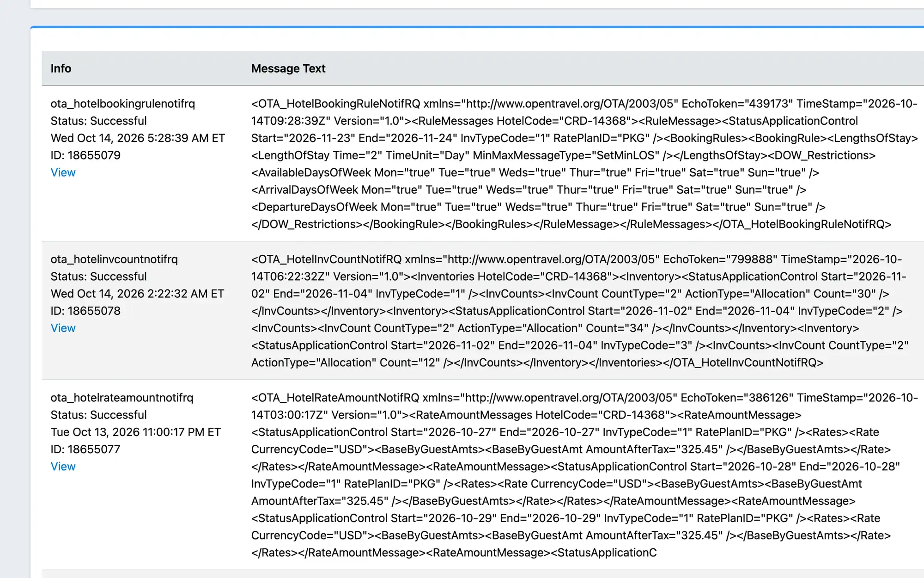The width and height of the screenshot is (924, 578).
Task: Open View link for ID 18655078
Action: 63,328
